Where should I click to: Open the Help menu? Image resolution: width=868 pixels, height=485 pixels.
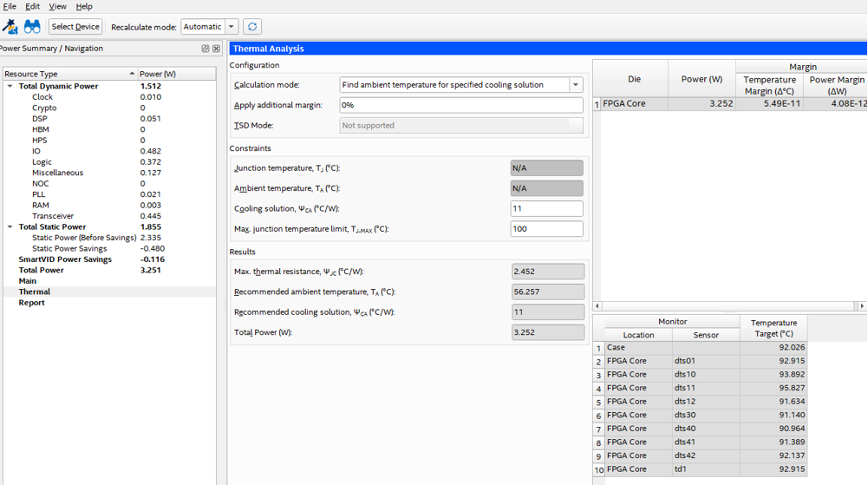coord(84,7)
